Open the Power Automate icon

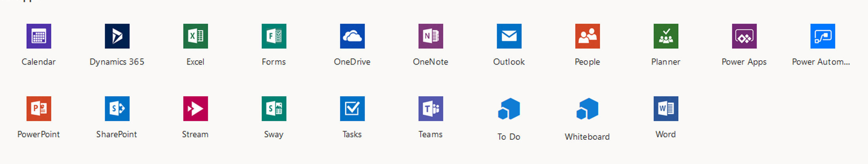pos(823,36)
